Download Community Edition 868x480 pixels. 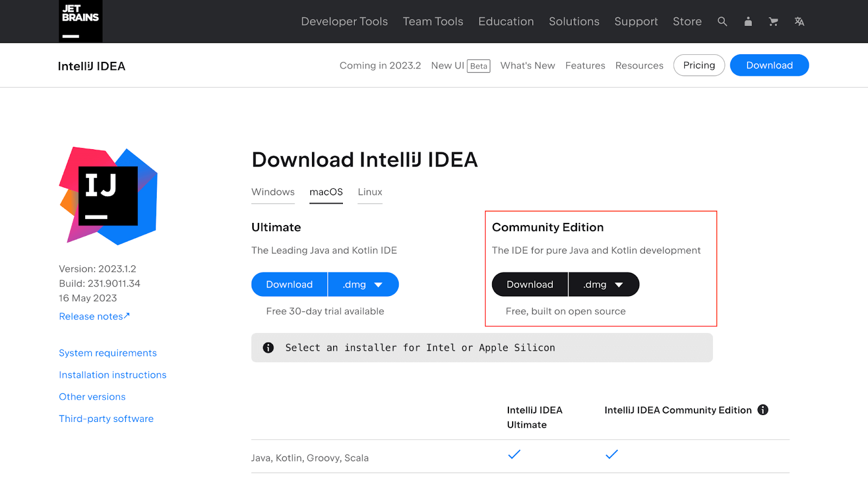click(529, 284)
